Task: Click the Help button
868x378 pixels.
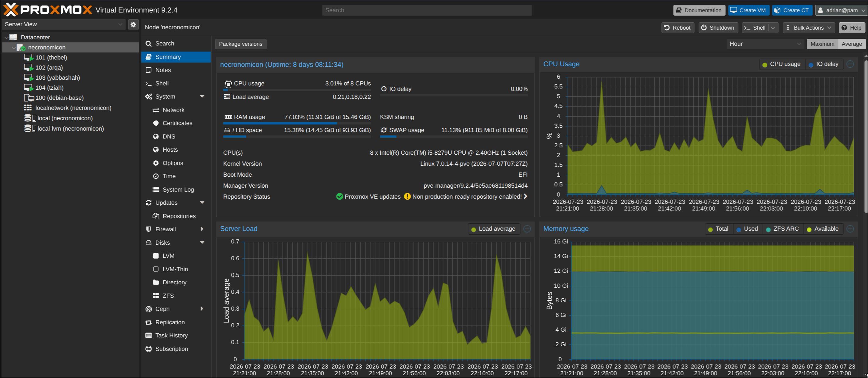Action: click(852, 28)
